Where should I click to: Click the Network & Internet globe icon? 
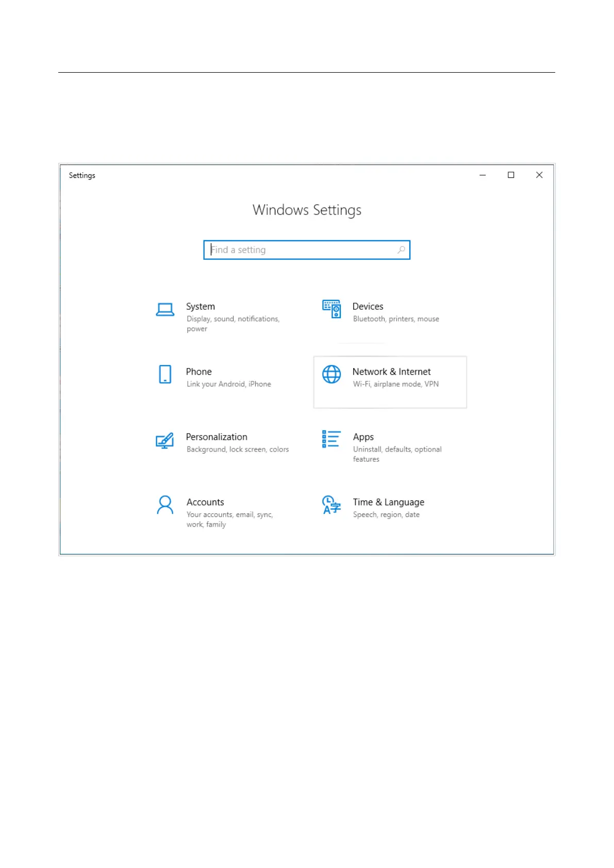coord(331,374)
